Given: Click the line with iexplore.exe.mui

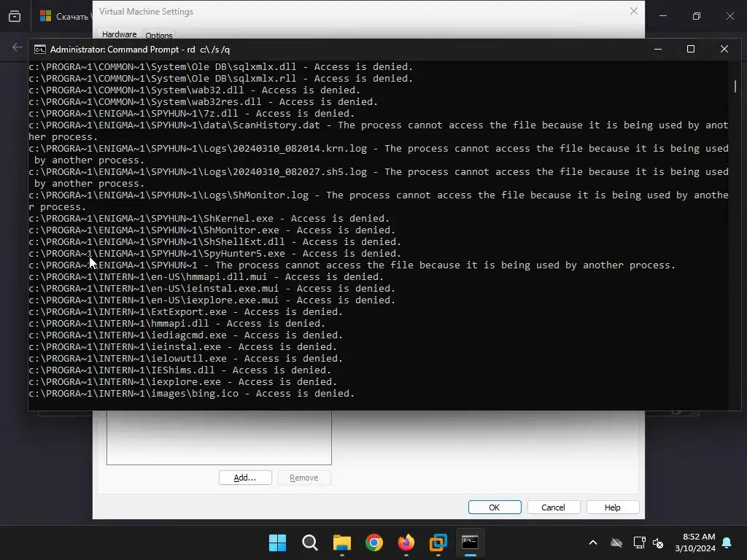Looking at the screenshot, I should click(x=212, y=300).
